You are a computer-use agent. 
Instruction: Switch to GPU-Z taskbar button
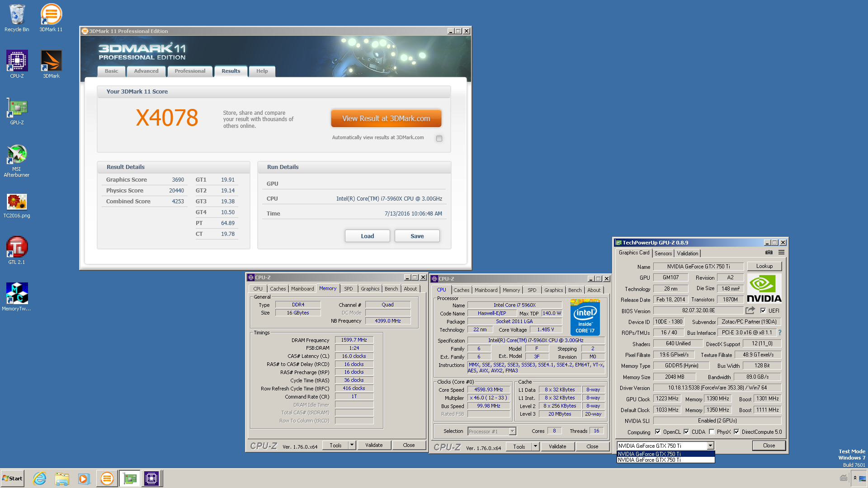click(x=130, y=479)
